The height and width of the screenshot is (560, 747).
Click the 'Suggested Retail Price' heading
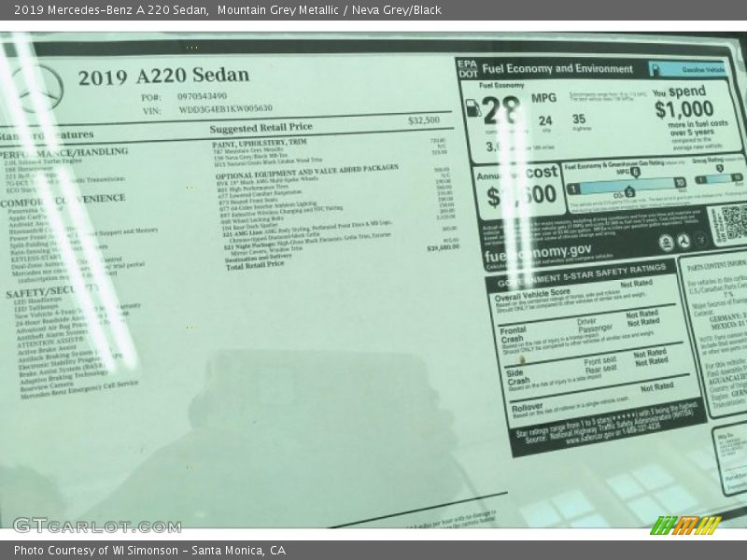(261, 128)
